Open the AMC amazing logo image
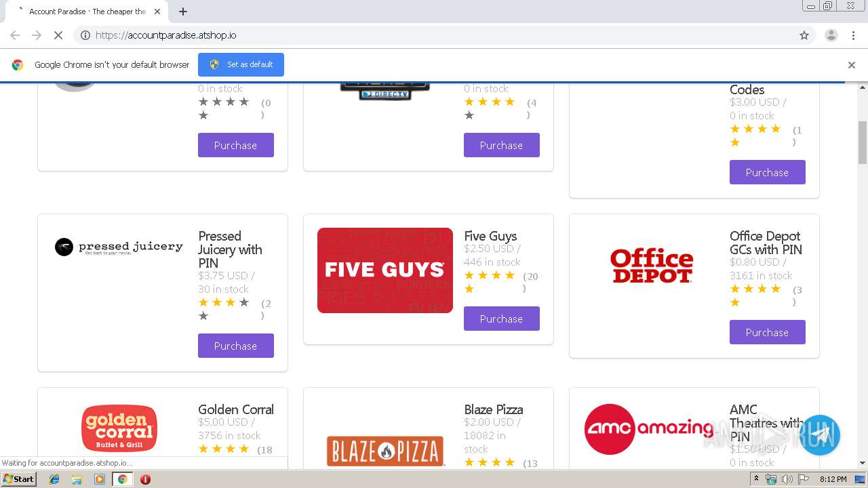Viewport: 868px width, 488px height. click(649, 429)
